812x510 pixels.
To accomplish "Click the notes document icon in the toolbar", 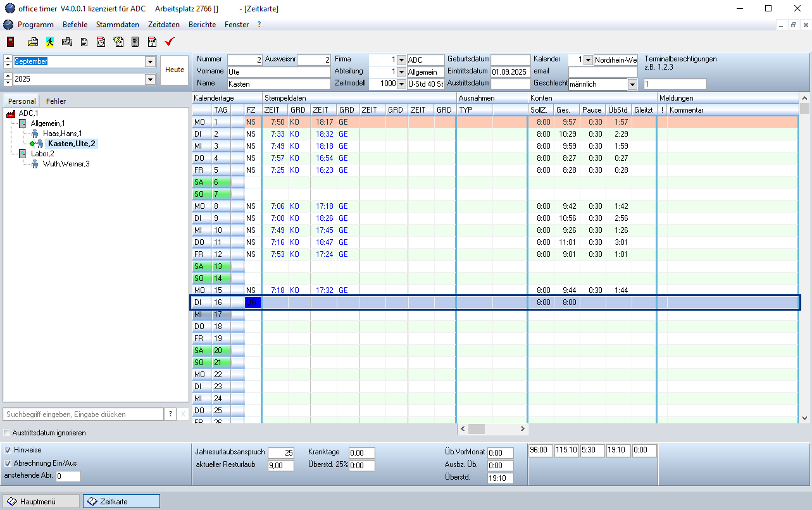I will pos(84,42).
